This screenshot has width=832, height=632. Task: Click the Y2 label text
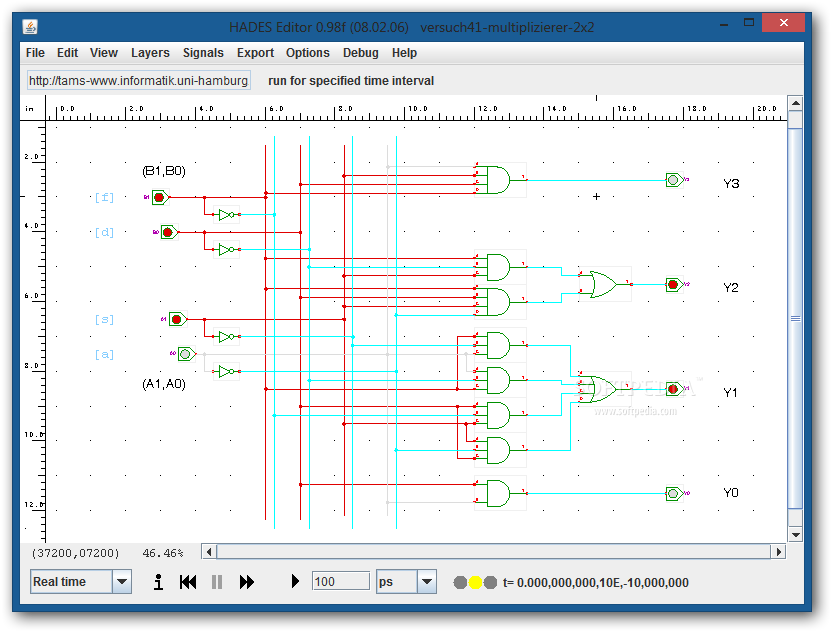coord(731,288)
